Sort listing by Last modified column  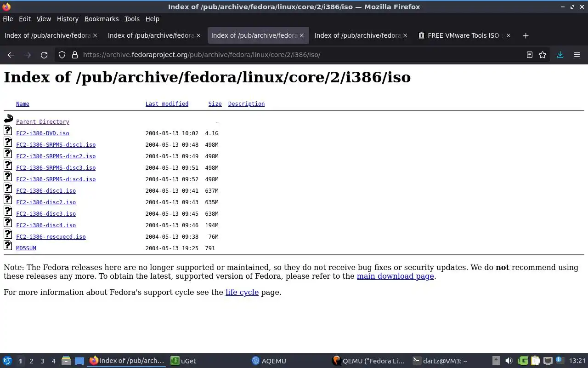coord(167,104)
